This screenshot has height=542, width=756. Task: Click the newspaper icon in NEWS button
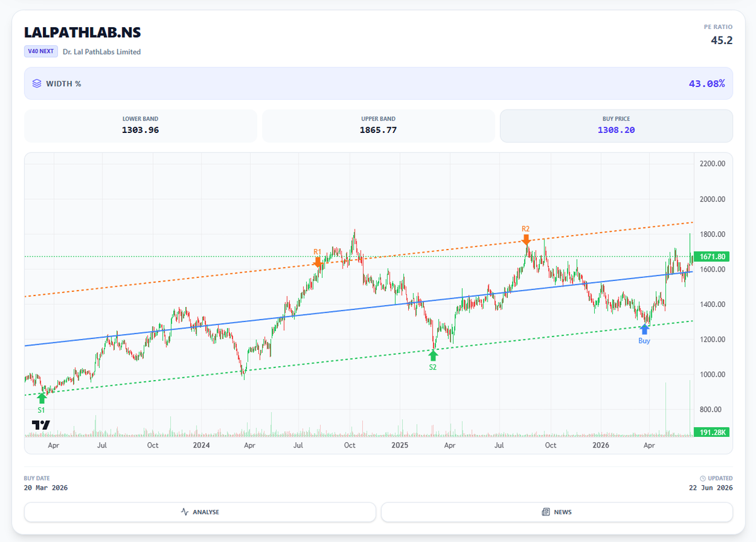point(546,512)
